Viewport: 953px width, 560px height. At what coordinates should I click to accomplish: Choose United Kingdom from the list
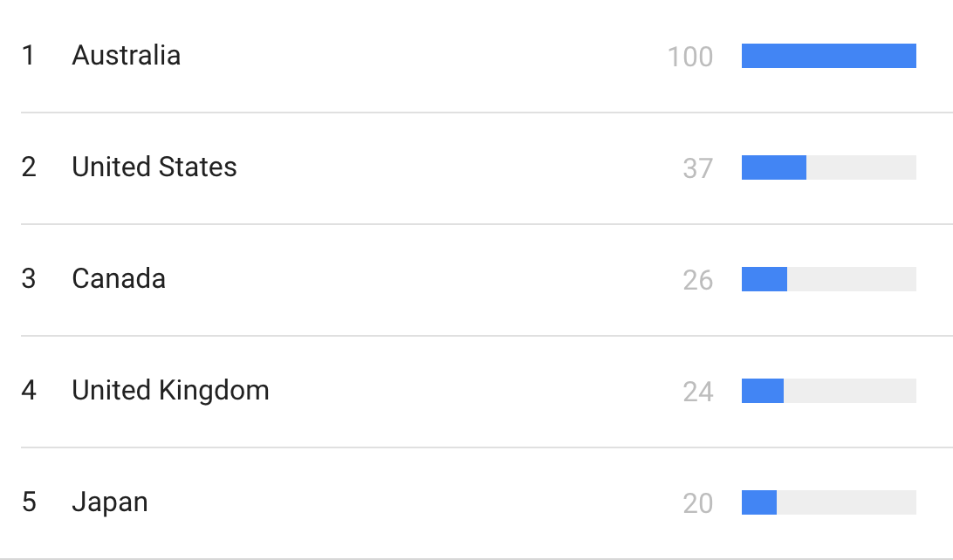pyautogui.click(x=170, y=391)
